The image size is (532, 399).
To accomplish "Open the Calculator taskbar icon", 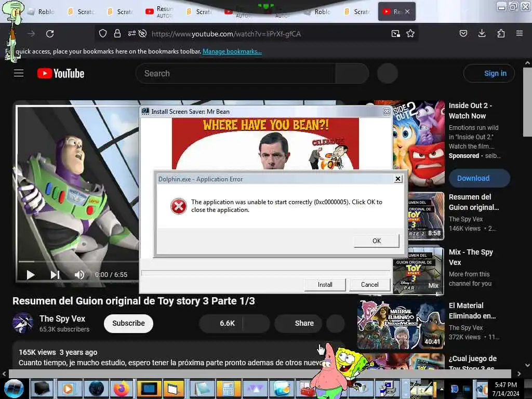I will point(228,389).
